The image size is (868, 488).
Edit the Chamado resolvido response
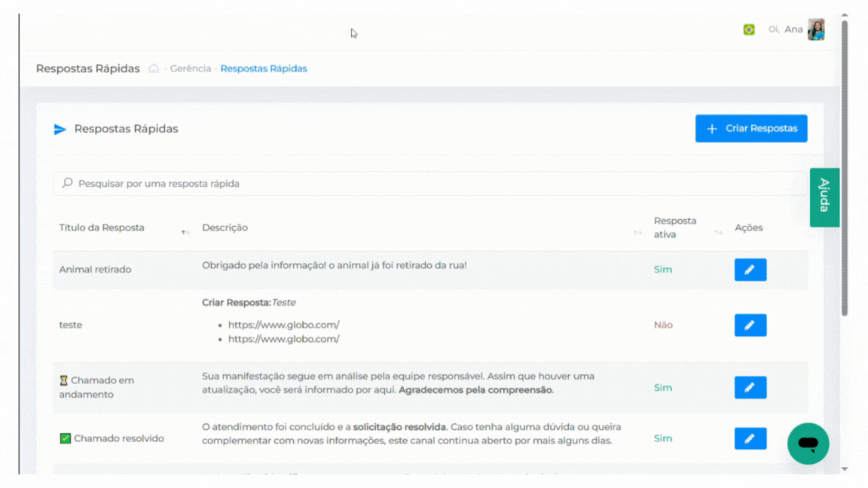click(750, 438)
